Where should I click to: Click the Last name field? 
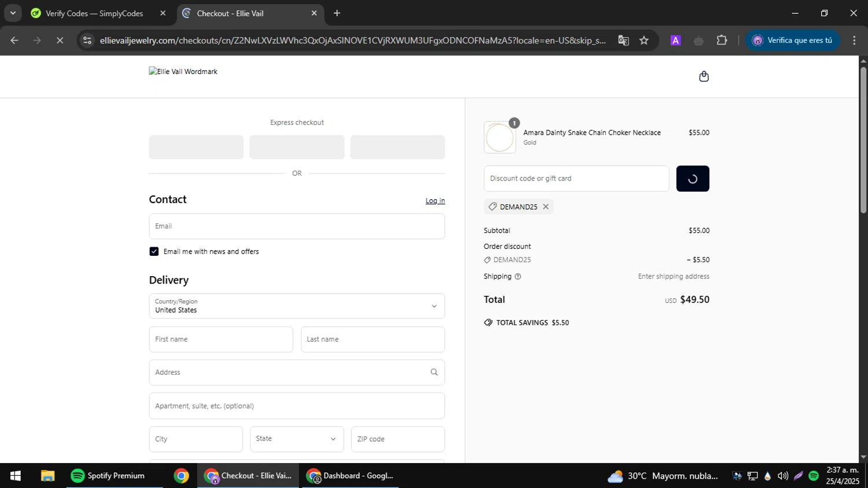pyautogui.click(x=373, y=339)
